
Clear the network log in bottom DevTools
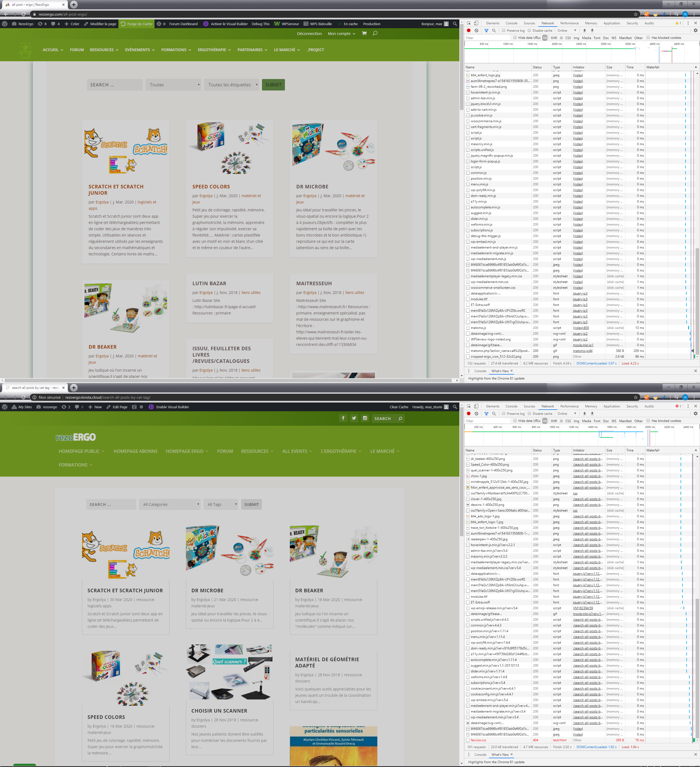click(476, 413)
